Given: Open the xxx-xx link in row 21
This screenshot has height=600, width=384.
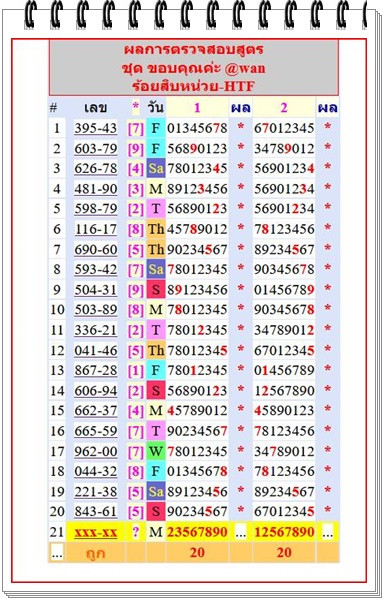Looking at the screenshot, I should [x=96, y=532].
